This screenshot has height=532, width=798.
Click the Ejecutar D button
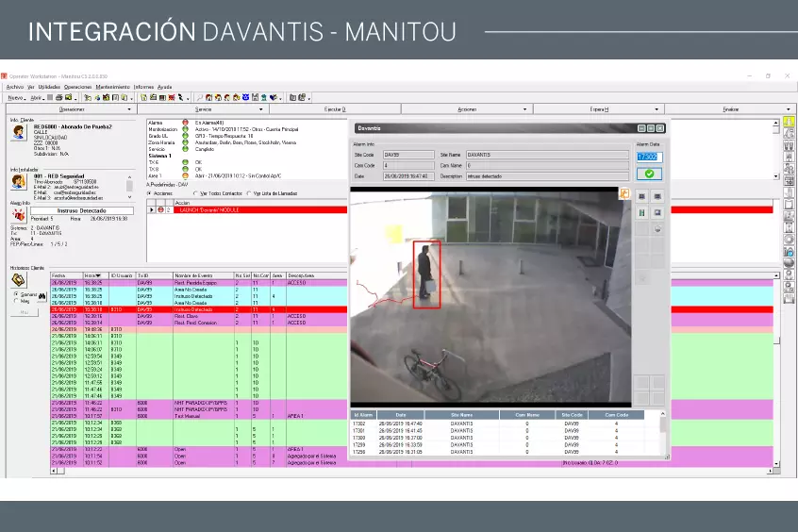pos(335,109)
